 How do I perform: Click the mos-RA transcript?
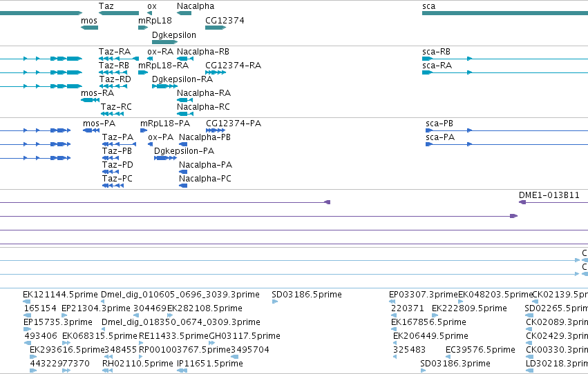[x=90, y=100]
